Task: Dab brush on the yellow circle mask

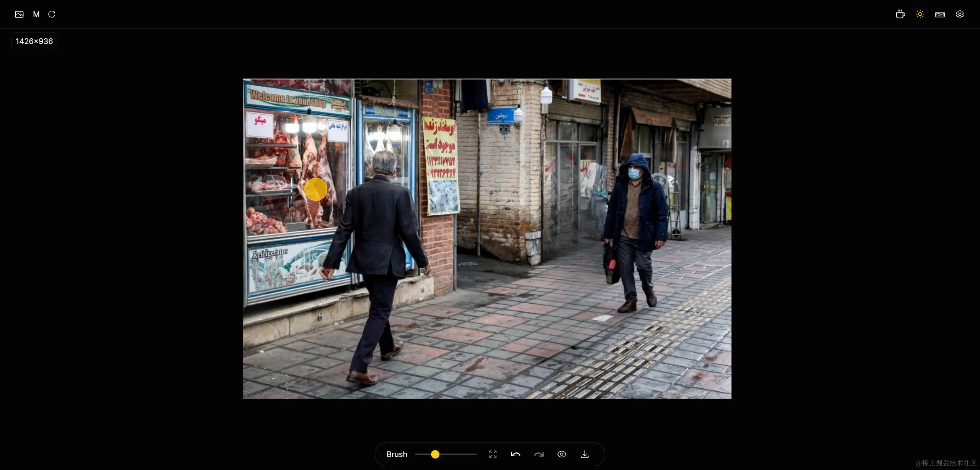Action: (x=315, y=189)
